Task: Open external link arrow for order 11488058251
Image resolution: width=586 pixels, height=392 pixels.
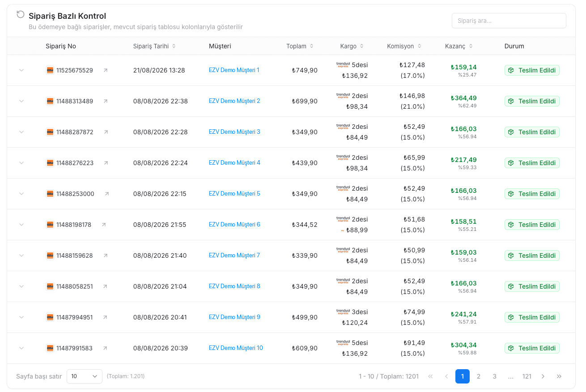Action: [x=105, y=286]
